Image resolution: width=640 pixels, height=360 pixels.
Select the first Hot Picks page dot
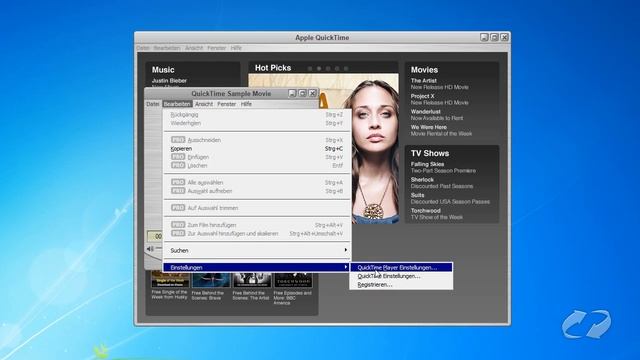tap(310, 69)
